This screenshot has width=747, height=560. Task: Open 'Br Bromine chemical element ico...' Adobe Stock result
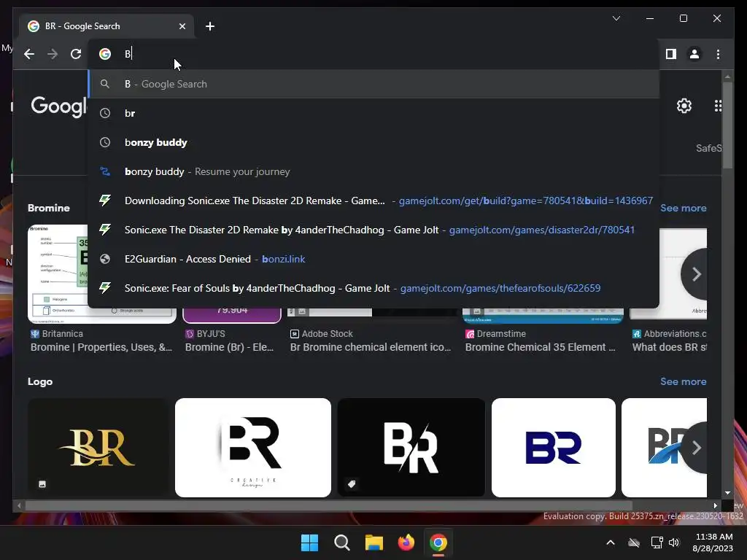(370, 347)
